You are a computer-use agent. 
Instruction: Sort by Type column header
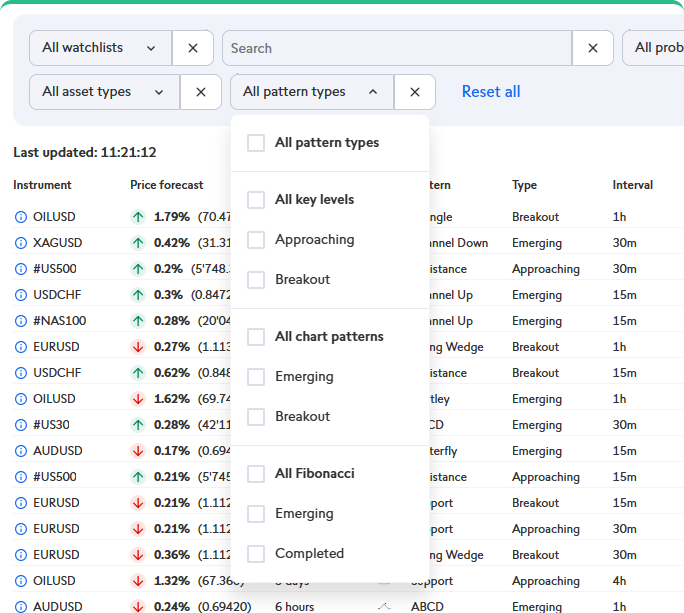click(x=524, y=185)
